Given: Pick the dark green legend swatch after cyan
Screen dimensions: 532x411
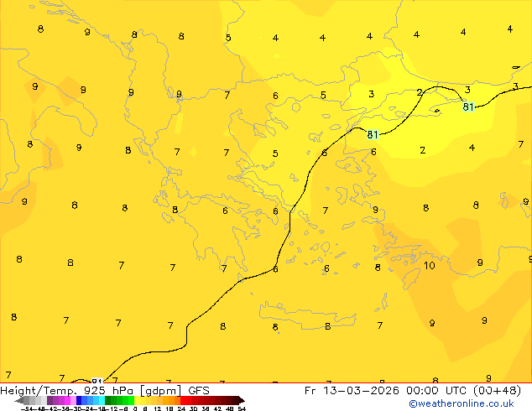Looking at the screenshot, I should pyautogui.click(x=107, y=400).
